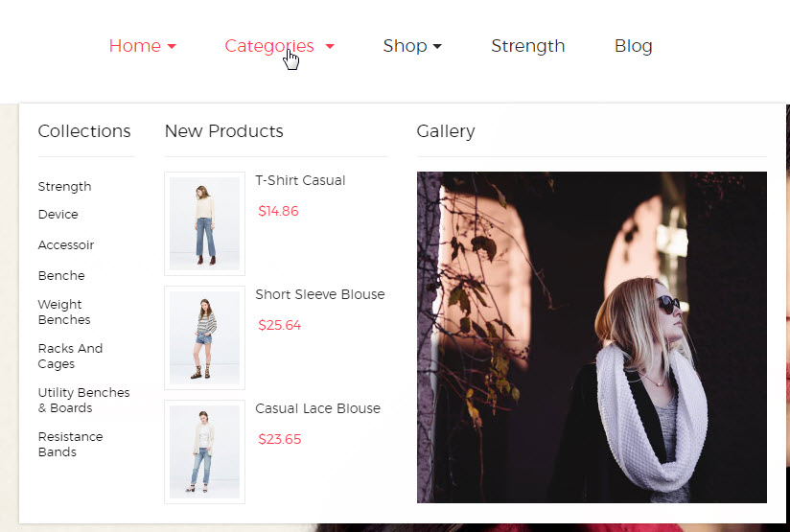Open the T-Shirt Casual product thumbnail

tap(204, 223)
